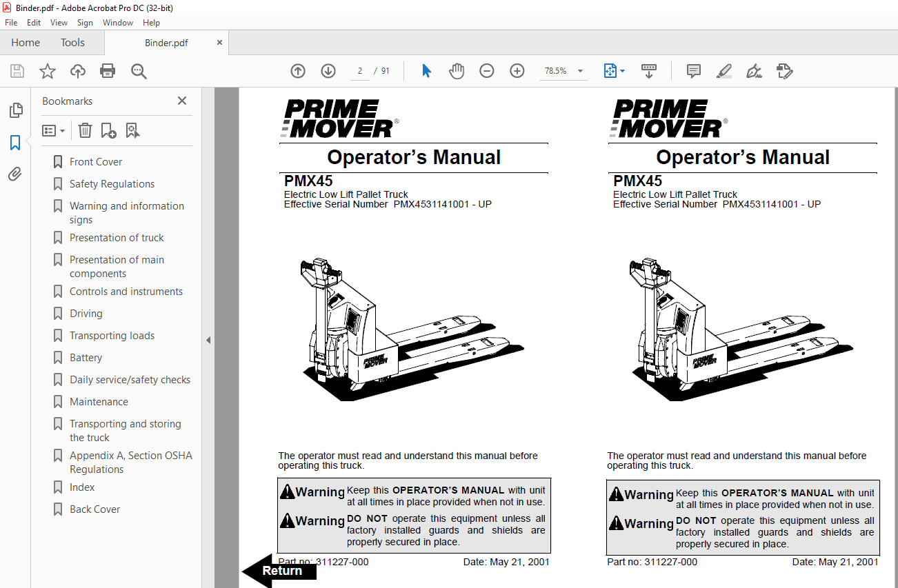898x588 pixels.
Task: Go to Presentation of truck bookmark
Action: 117,238
